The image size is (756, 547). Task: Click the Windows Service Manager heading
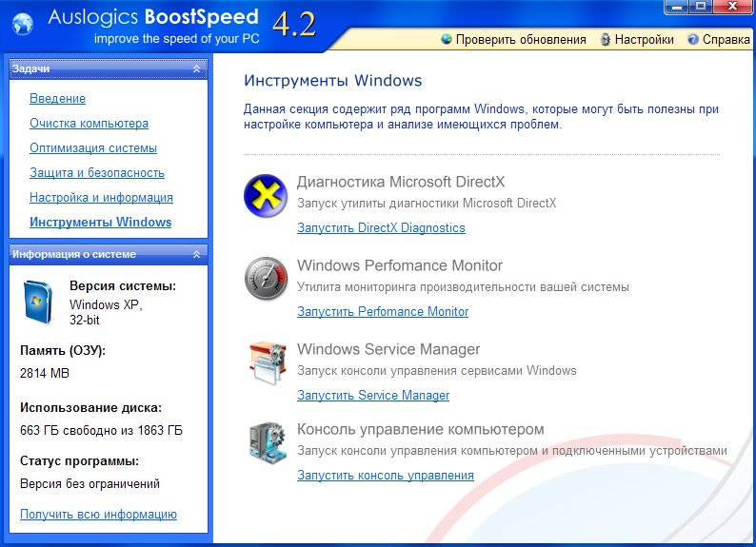[388, 349]
